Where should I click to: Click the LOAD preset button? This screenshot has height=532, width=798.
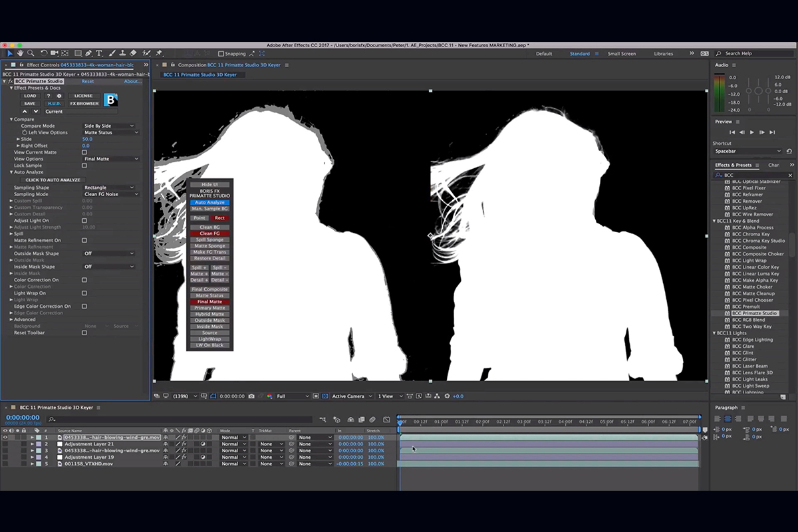[x=30, y=96]
